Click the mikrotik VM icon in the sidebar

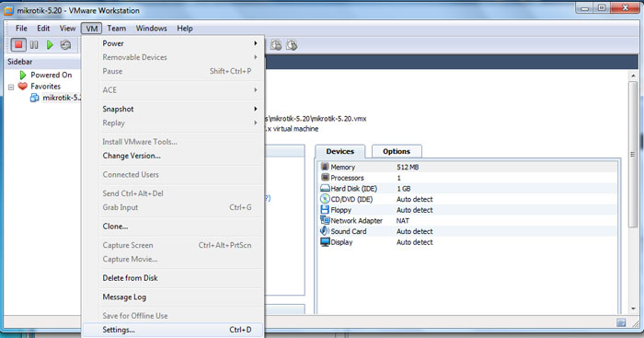coord(35,98)
